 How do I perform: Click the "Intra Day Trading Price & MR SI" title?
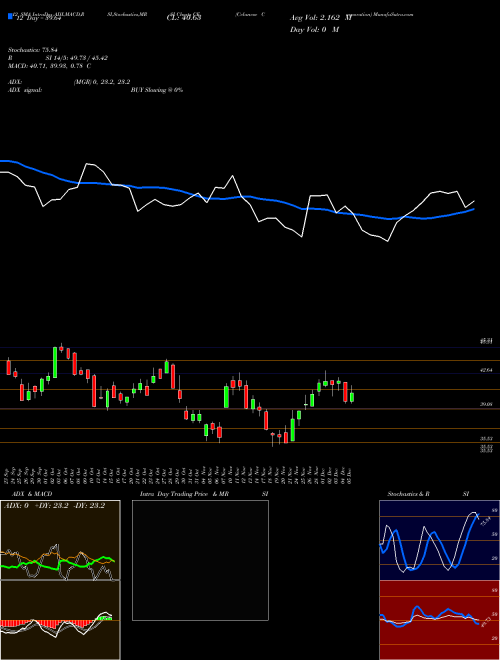point(204,494)
